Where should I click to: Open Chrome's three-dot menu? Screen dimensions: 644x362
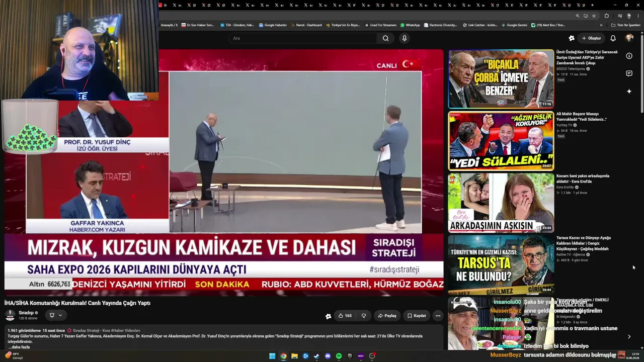click(x=638, y=16)
